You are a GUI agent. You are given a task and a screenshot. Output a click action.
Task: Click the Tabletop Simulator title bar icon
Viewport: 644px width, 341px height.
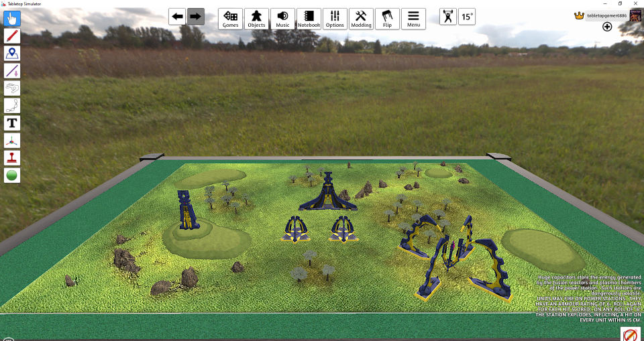3,3
